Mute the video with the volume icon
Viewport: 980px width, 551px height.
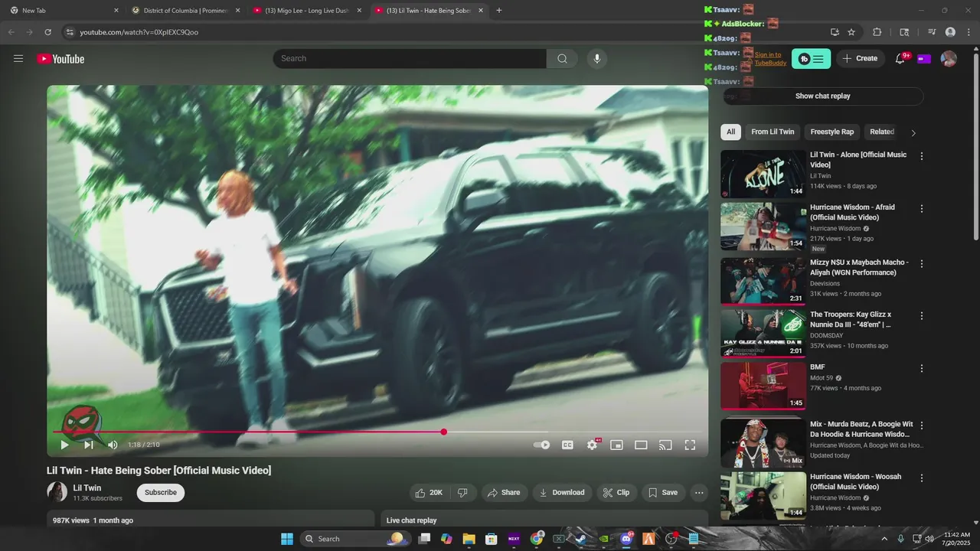(113, 445)
